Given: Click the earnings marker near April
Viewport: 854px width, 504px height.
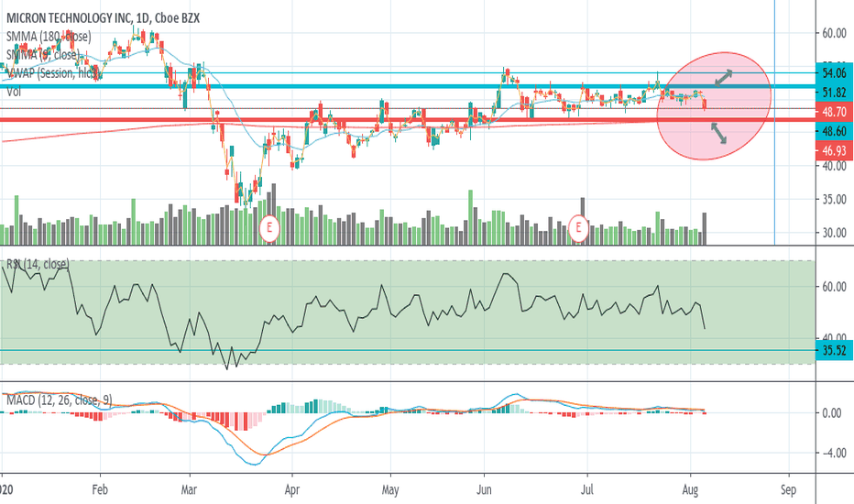Looking at the screenshot, I should tap(269, 228).
